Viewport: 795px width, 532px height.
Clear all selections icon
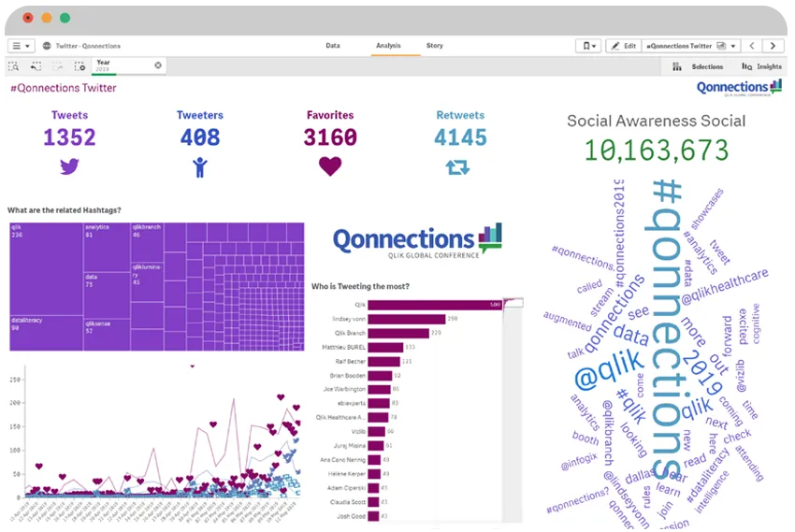pos(79,66)
